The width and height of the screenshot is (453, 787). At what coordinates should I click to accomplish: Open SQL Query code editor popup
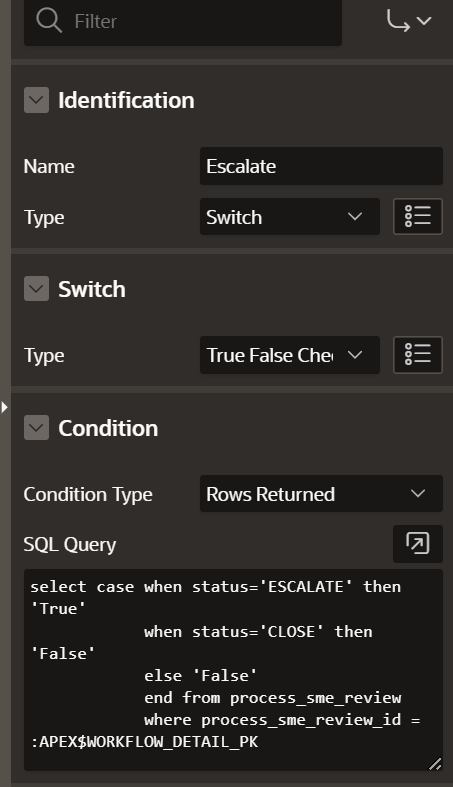click(x=417, y=544)
